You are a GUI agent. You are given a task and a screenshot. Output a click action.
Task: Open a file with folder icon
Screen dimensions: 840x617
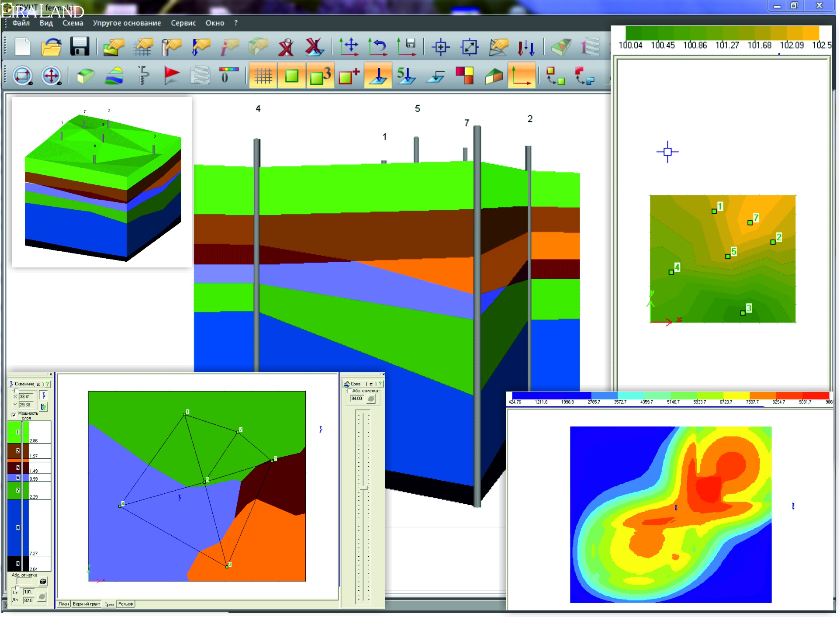click(51, 47)
